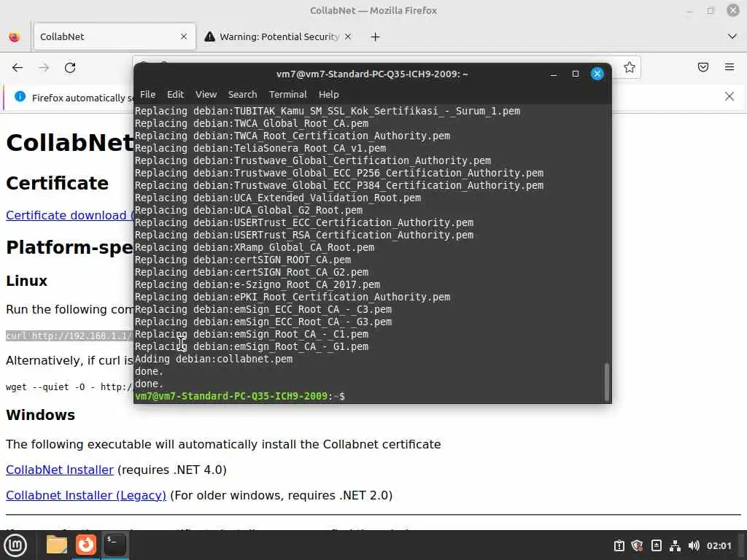
Task: Click the Certificate heading
Action: coord(57,183)
